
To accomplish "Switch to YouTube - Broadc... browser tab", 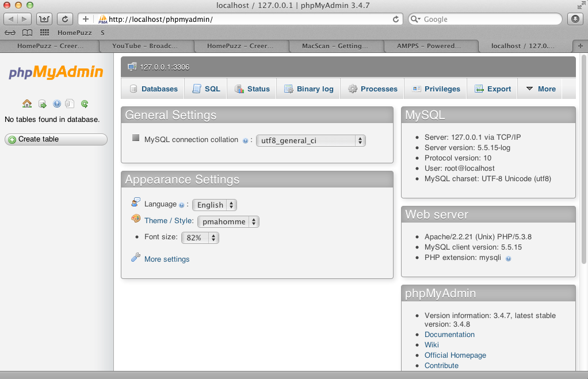I will (x=146, y=46).
